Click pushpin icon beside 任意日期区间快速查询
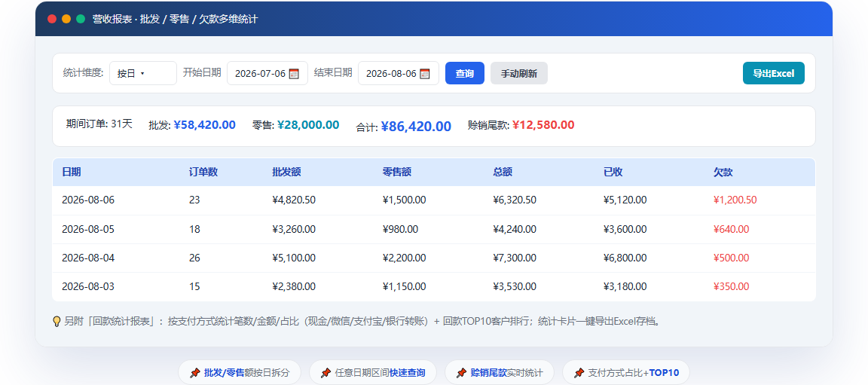Screen dimensions: 868x385 point(326,373)
